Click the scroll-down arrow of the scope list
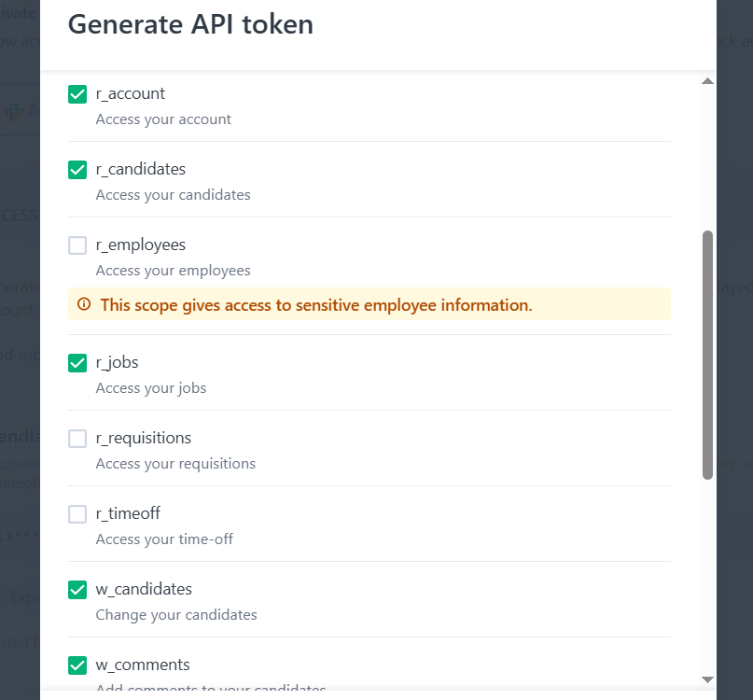This screenshot has width=753, height=700. (x=707, y=679)
